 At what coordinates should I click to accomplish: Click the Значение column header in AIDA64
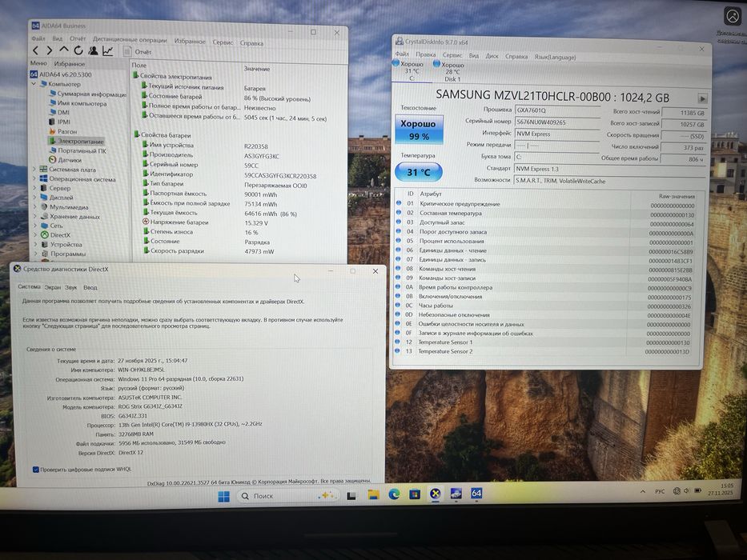[x=257, y=69]
